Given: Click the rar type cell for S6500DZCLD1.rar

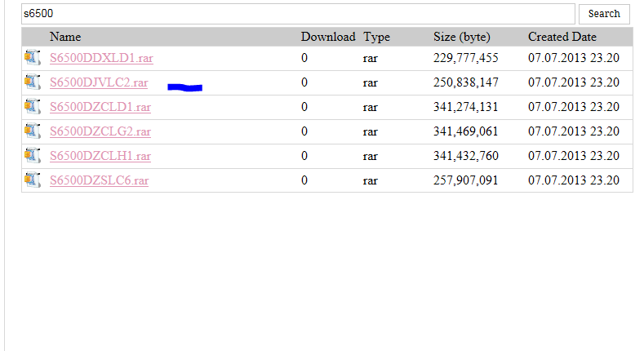Looking at the screenshot, I should tap(370, 108).
